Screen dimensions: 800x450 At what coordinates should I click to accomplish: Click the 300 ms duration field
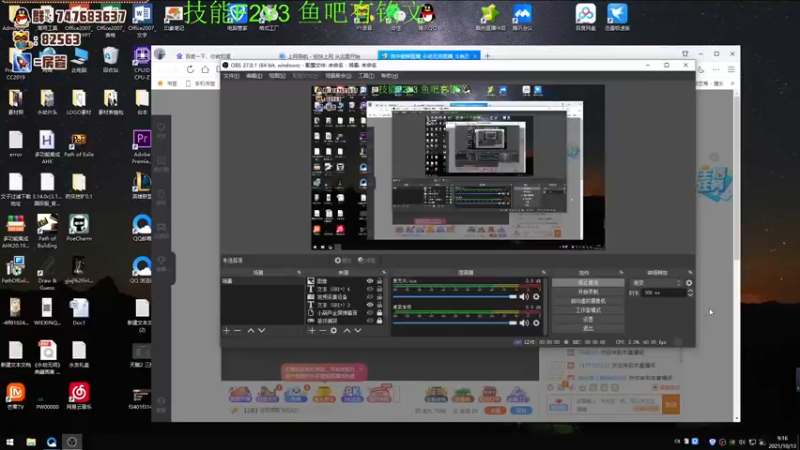(664, 293)
